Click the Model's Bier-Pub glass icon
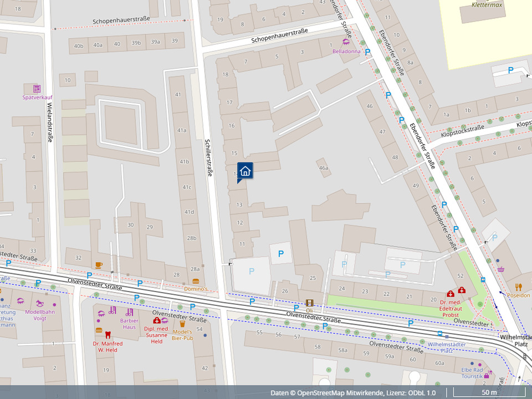Viewport: 532px width, 399px height. tap(182, 324)
